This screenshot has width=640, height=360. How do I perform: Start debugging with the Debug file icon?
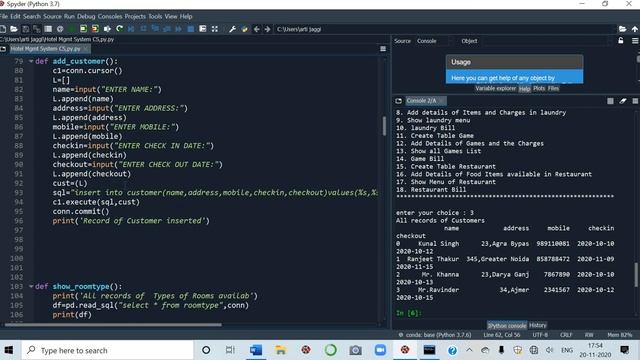[x=131, y=29]
